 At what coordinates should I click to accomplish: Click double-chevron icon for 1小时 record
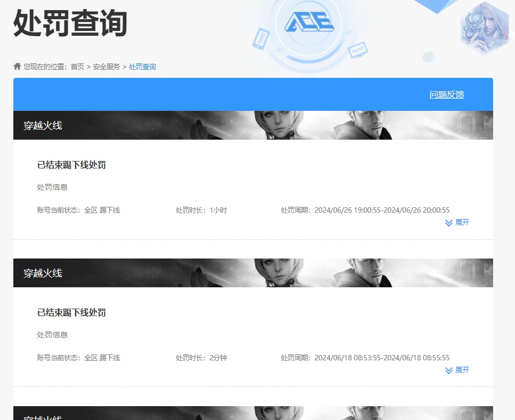pos(449,223)
